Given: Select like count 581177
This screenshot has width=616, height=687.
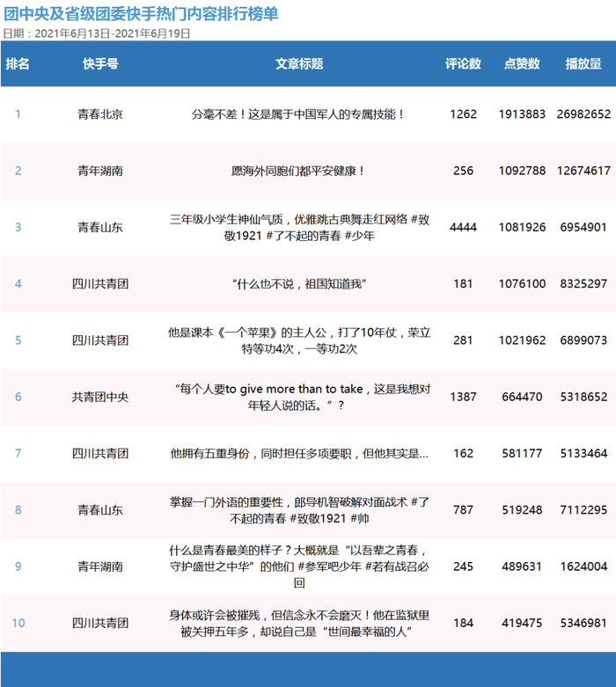Looking at the screenshot, I should pyautogui.click(x=522, y=454).
